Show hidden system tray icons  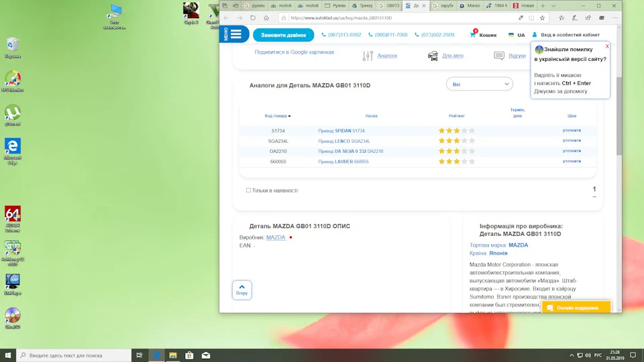572,355
